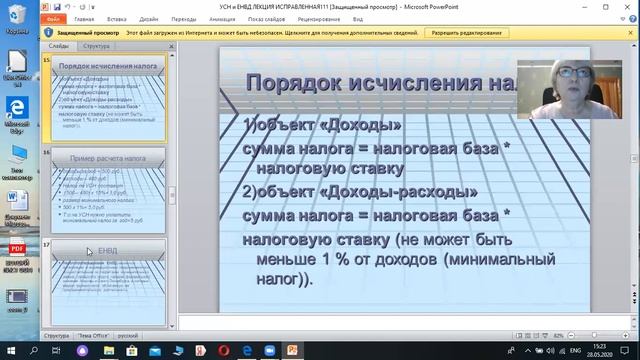This screenshot has height=360, width=640.
Task: Click the protected view shield info icon
Action: 49,33
